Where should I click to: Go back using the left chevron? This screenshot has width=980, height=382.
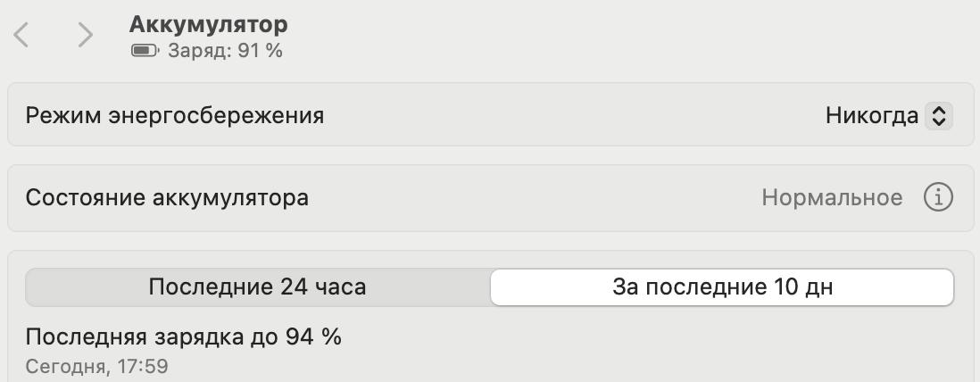pyautogui.click(x=22, y=36)
